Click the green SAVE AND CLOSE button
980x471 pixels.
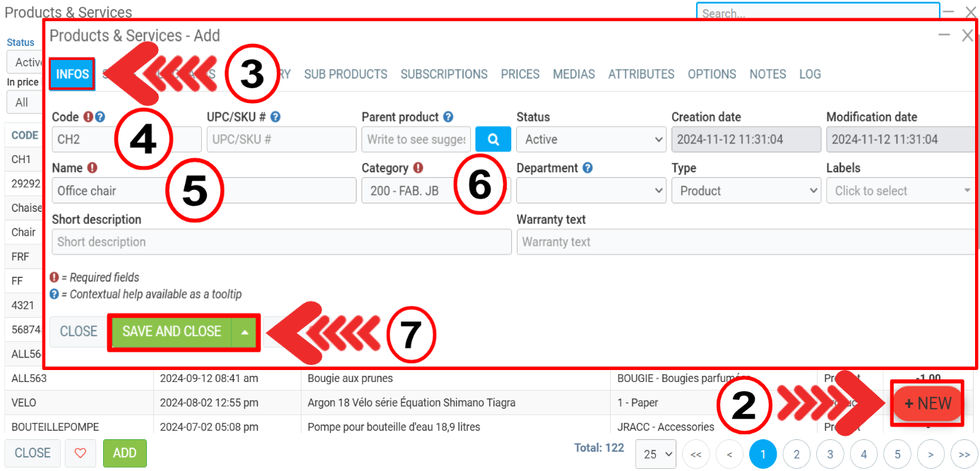[172, 332]
